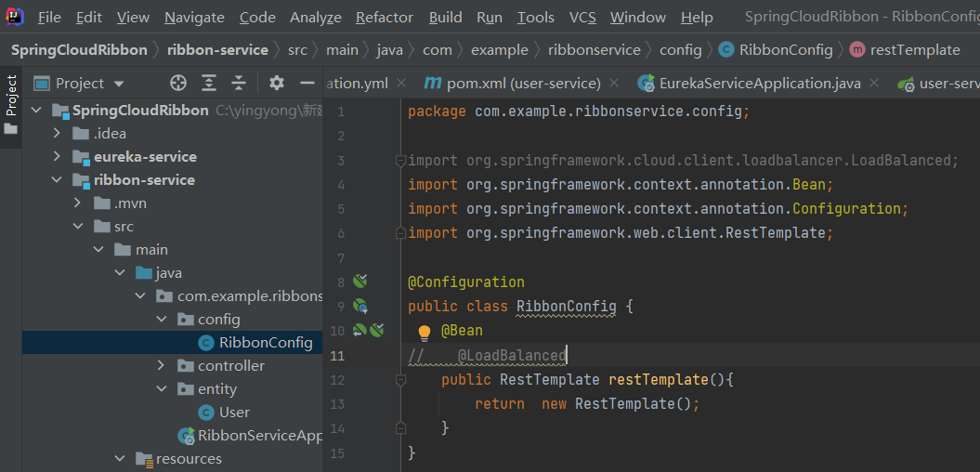The image size is (980, 472).
Task: Collapse the src folder
Action: (77, 227)
